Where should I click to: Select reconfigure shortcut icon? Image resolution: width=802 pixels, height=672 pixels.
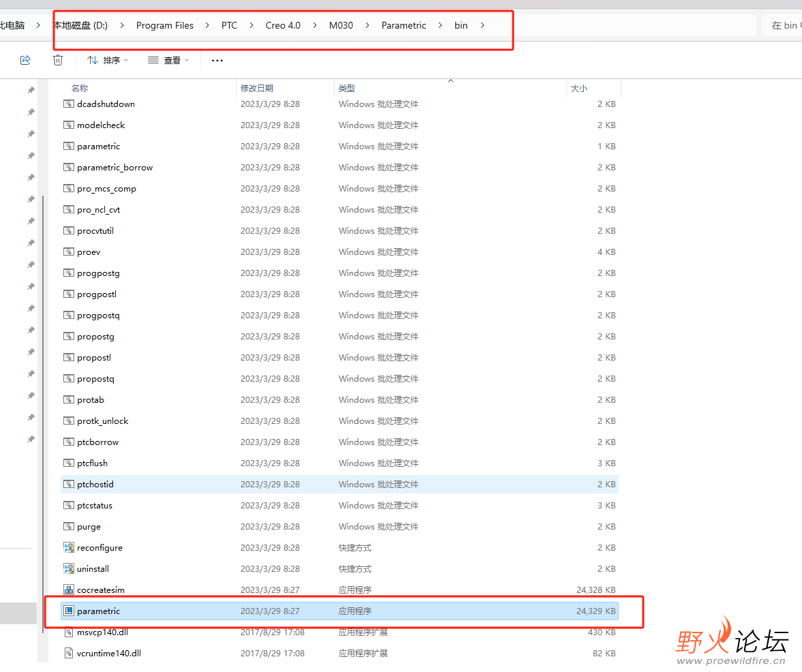[x=69, y=548]
